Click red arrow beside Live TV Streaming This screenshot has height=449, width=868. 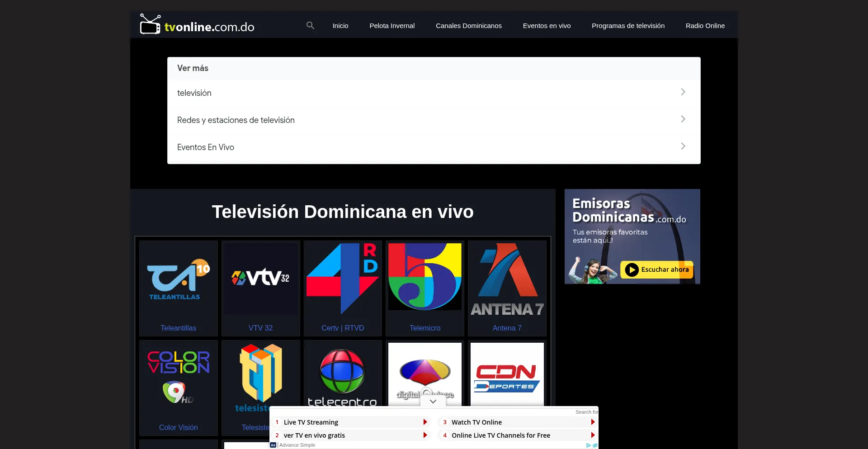(425, 422)
